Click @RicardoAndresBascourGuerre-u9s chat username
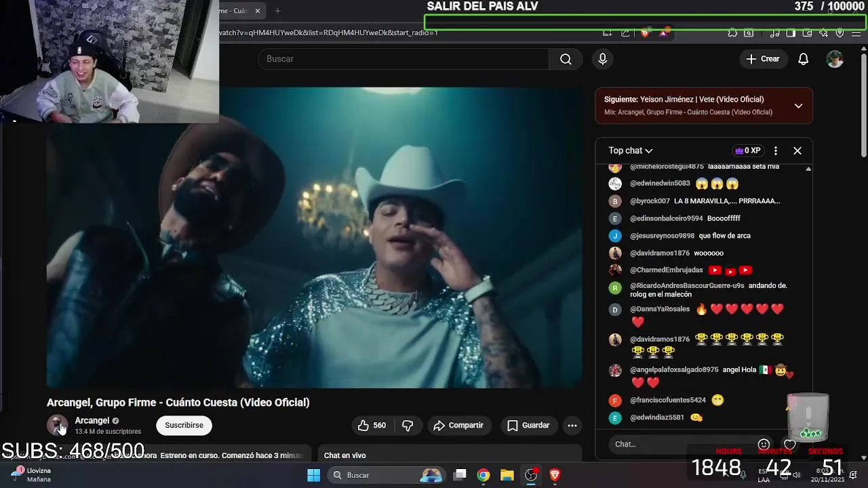Viewport: 868px width, 488px height. [687, 286]
